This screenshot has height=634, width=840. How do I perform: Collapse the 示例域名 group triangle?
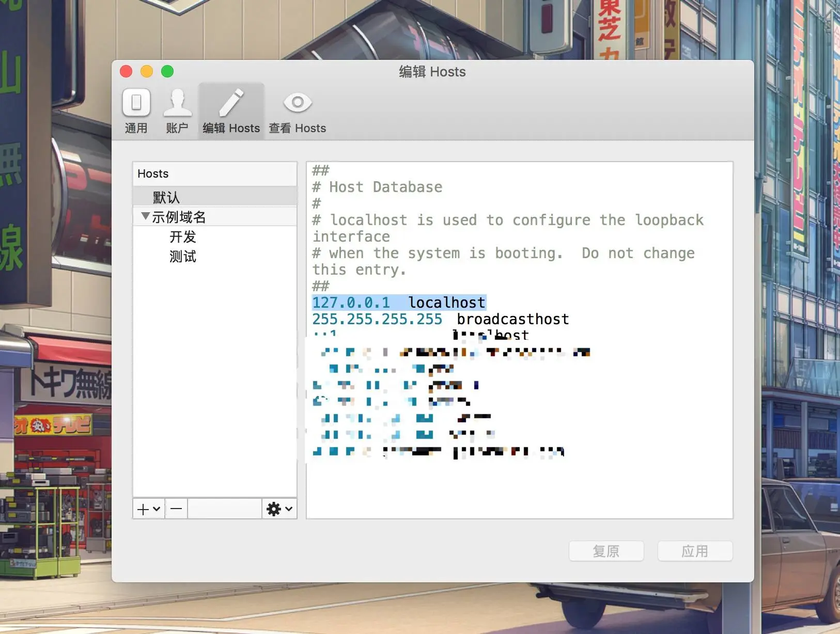[145, 216]
